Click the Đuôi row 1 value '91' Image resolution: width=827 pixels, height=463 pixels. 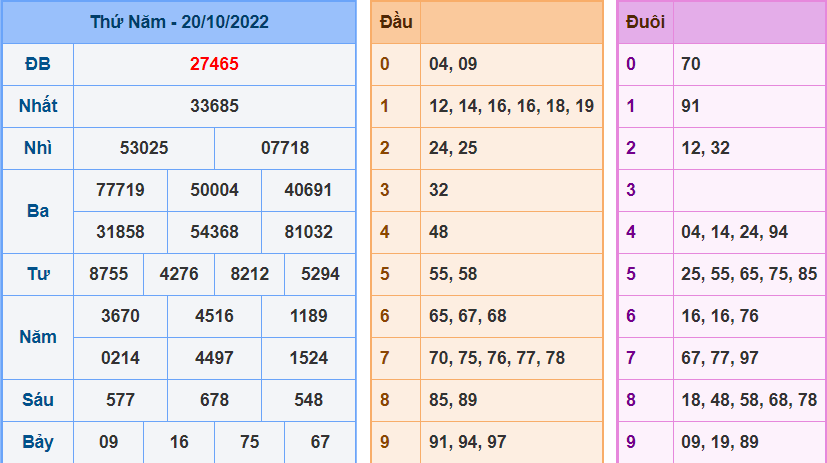690,106
